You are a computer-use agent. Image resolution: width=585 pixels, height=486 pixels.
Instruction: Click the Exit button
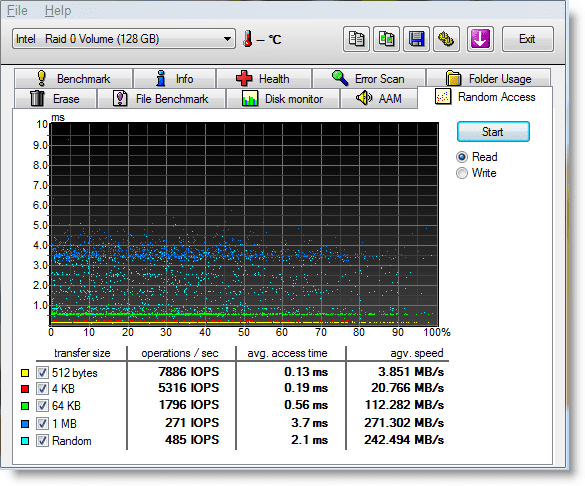tap(528, 39)
